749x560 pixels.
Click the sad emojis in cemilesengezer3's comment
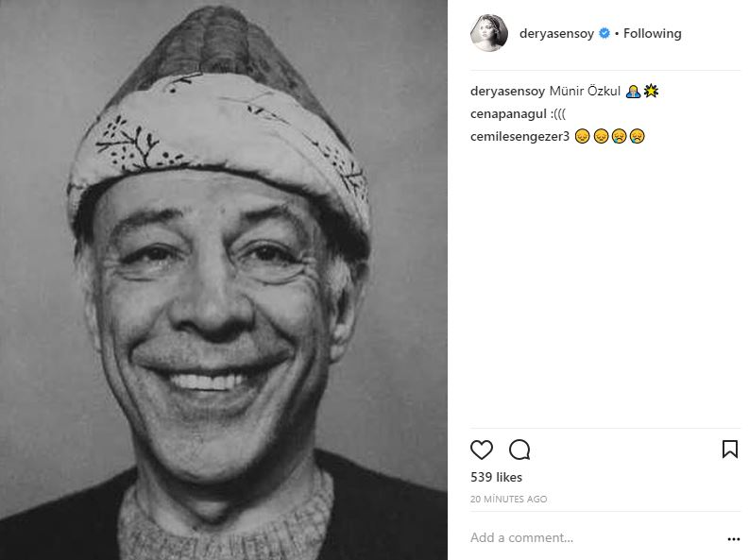pyautogui.click(x=609, y=137)
